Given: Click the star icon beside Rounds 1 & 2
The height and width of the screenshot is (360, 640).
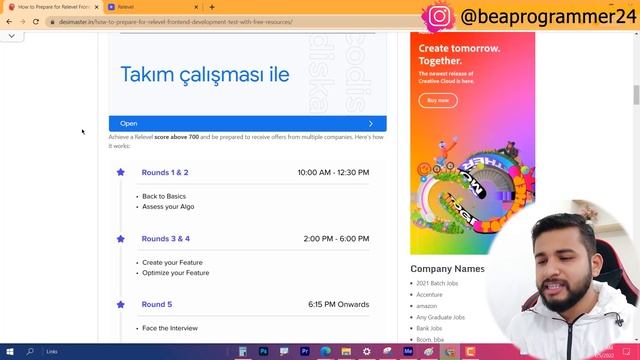Looking at the screenshot, I should click(120, 172).
